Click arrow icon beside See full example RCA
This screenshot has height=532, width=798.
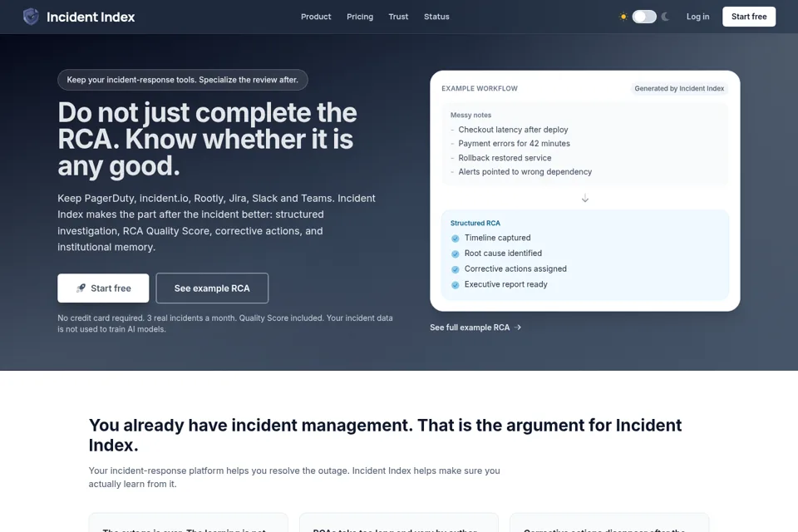[518, 328]
